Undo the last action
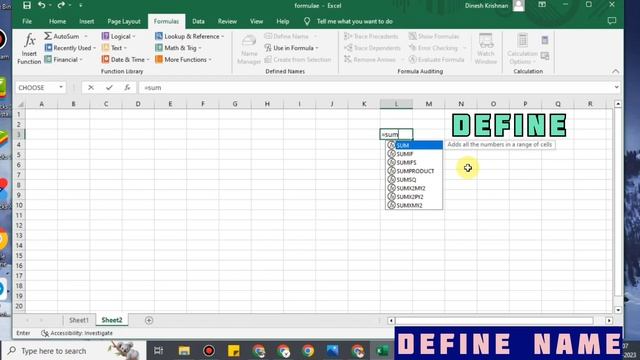Screen dimensions: 640x360 [x=41, y=5]
